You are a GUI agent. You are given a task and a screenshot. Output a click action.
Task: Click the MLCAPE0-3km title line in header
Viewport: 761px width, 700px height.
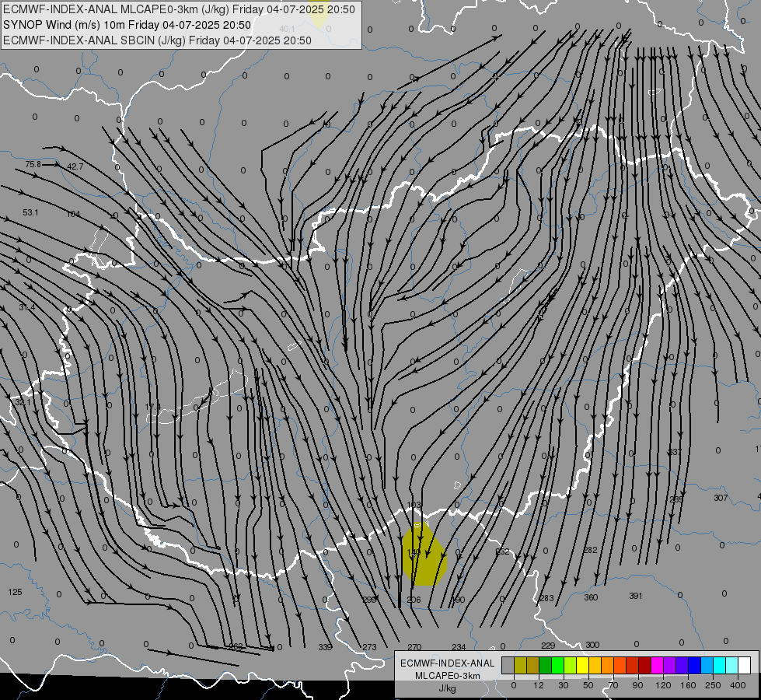click(179, 9)
